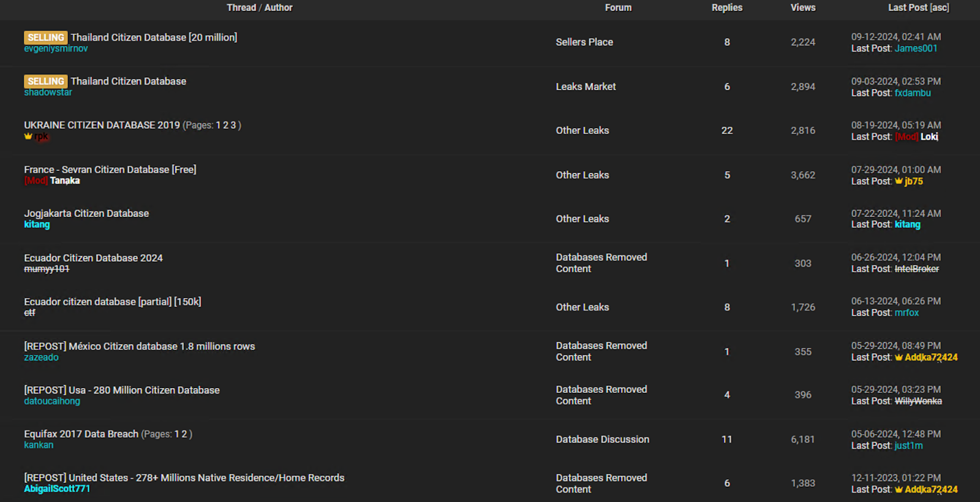The height and width of the screenshot is (502, 980).
Task: Sort by the Author column header
Action: pos(278,7)
